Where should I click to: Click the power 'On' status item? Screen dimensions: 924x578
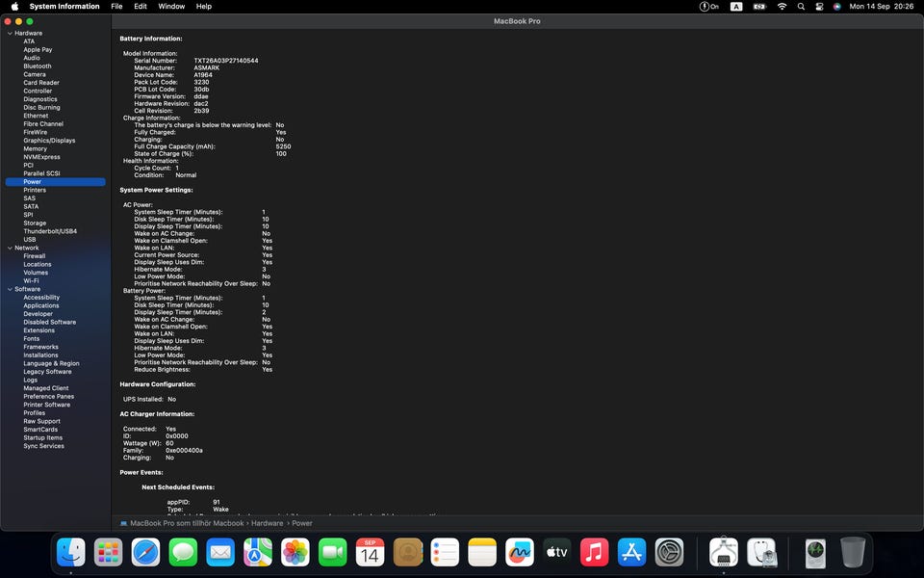(709, 7)
